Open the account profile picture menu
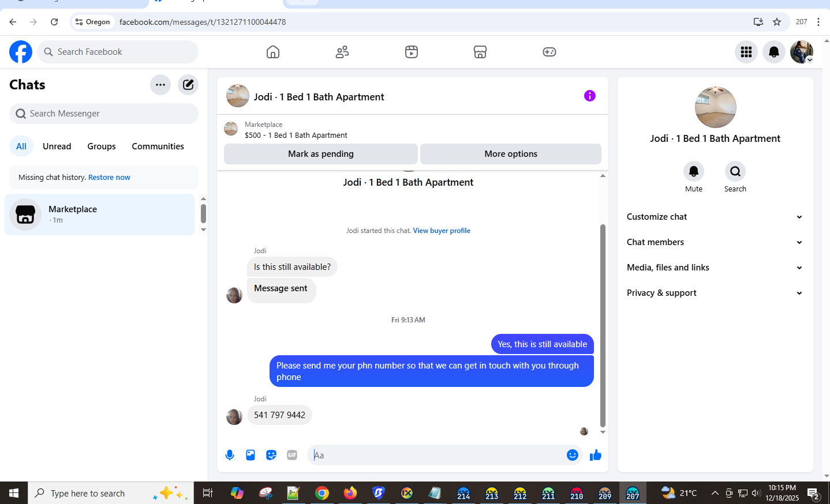The width and height of the screenshot is (830, 504). [802, 52]
